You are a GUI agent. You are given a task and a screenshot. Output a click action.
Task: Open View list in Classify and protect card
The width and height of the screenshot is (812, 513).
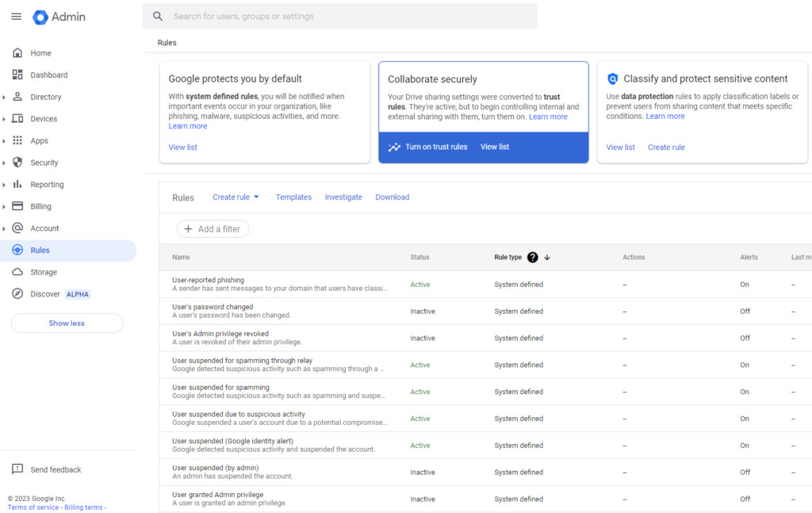tap(620, 147)
